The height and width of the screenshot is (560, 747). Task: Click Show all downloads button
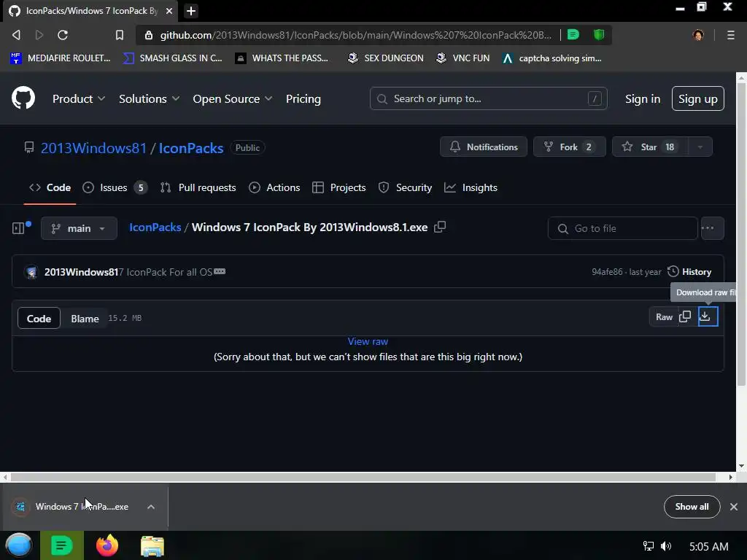(692, 507)
